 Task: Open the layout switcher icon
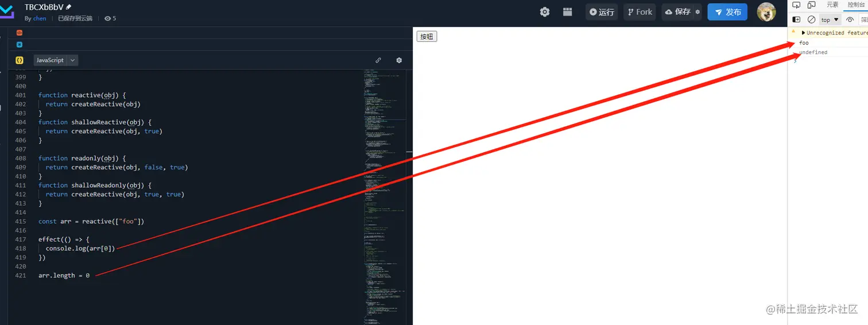pos(567,12)
